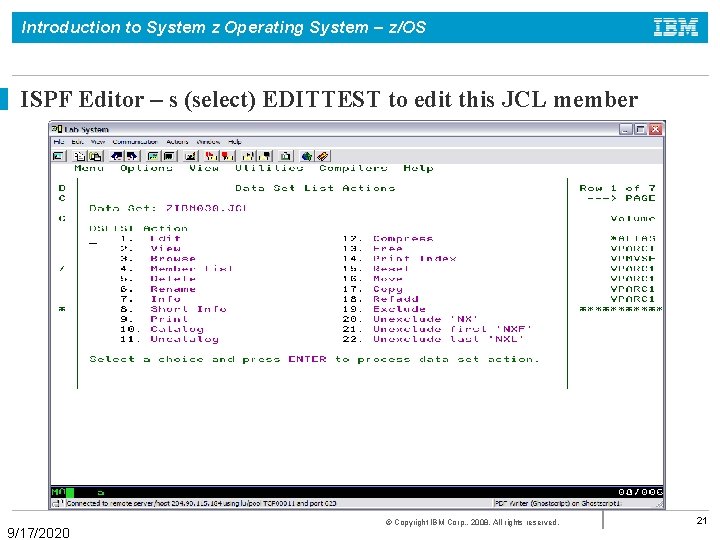
Task: Click action 13. Free
Action: pyautogui.click(x=372, y=248)
